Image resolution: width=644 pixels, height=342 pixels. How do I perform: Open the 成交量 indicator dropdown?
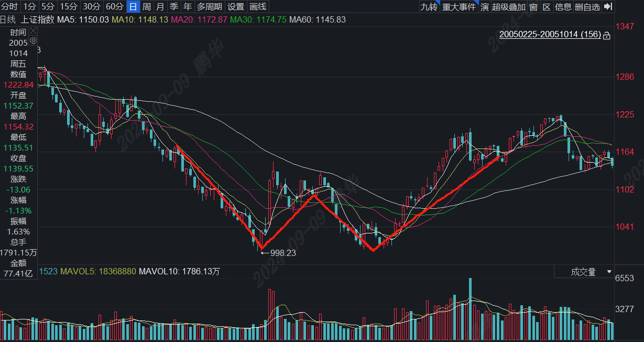point(584,272)
